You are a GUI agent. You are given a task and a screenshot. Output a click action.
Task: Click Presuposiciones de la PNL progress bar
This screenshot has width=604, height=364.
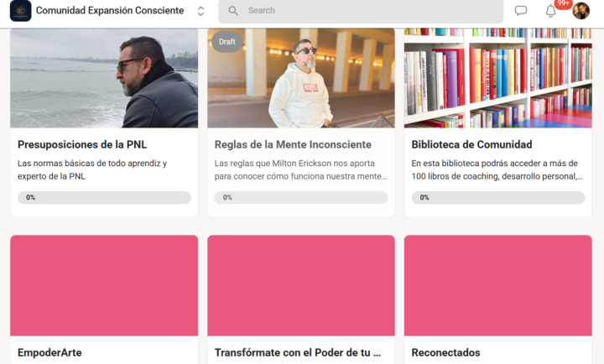coord(104,198)
